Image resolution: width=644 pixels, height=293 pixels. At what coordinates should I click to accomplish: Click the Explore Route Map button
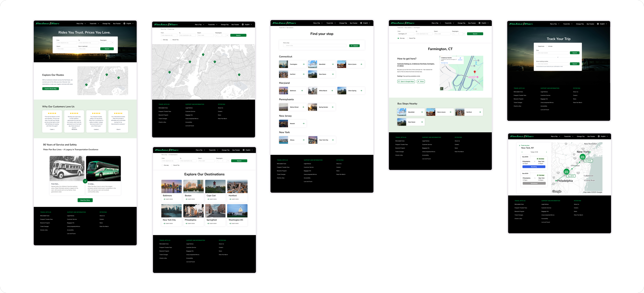50,89
